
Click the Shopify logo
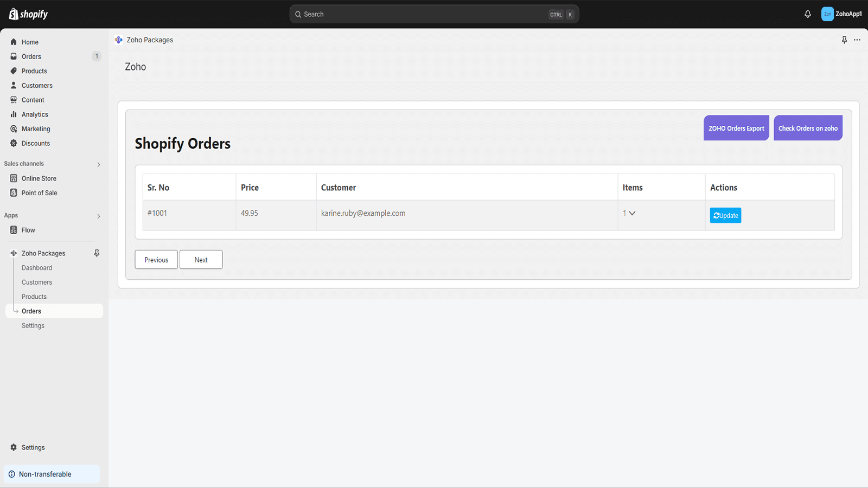tap(29, 14)
